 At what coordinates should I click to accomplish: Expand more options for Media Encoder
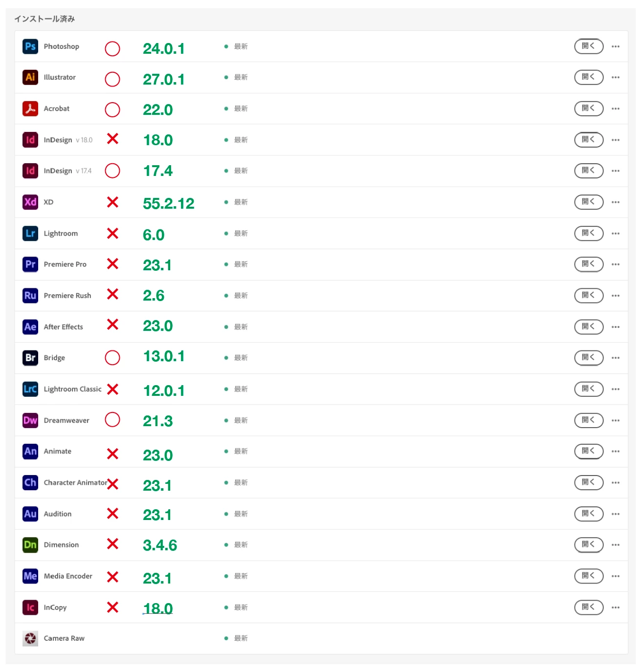pos(616,576)
